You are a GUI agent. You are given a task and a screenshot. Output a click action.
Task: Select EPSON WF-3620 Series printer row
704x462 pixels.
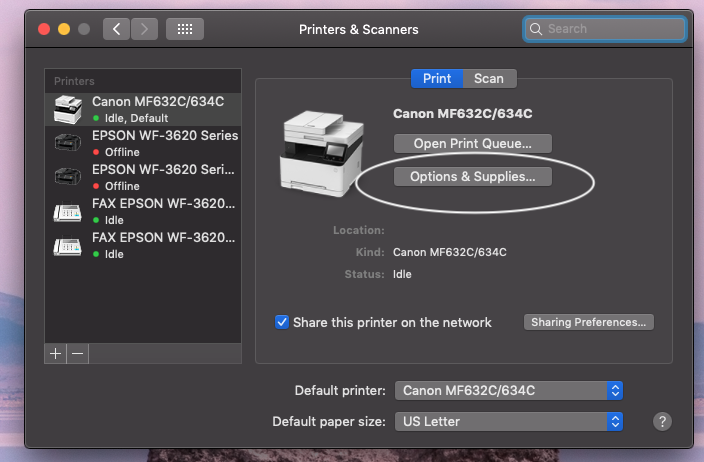(143, 143)
